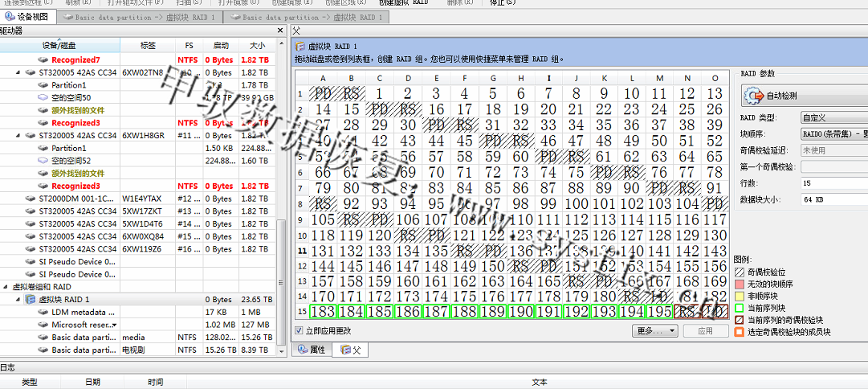
Task: Select the Recognized7 row
Action: [137, 59]
